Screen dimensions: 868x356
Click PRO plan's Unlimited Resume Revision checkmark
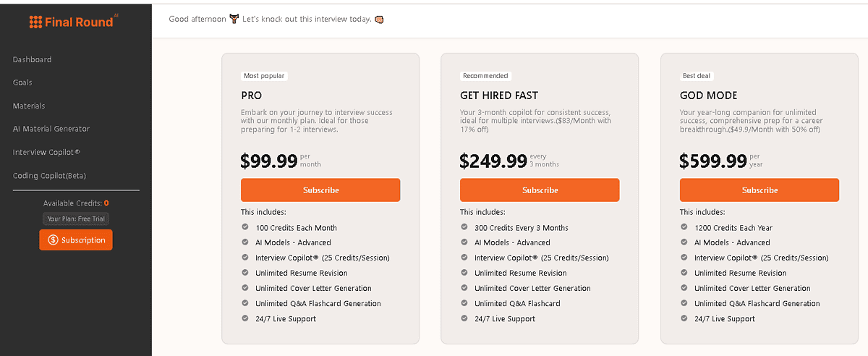point(245,273)
